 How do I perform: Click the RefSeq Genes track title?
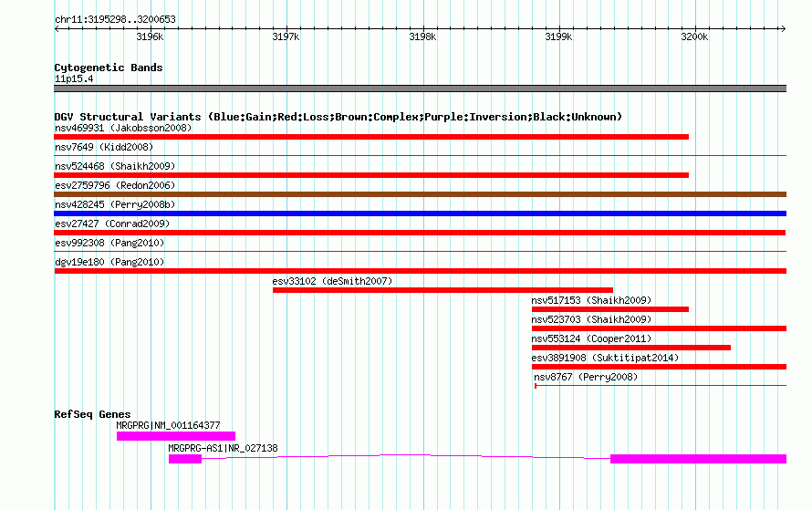(x=92, y=414)
